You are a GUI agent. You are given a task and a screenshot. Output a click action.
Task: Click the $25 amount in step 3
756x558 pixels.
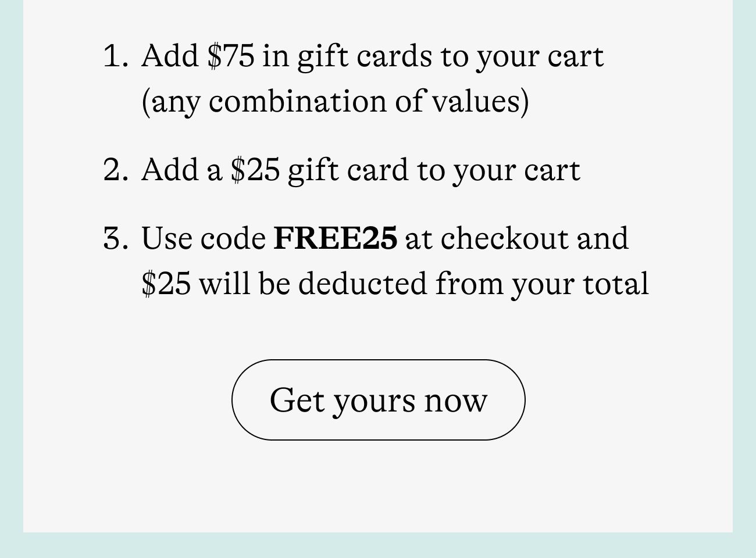165,283
